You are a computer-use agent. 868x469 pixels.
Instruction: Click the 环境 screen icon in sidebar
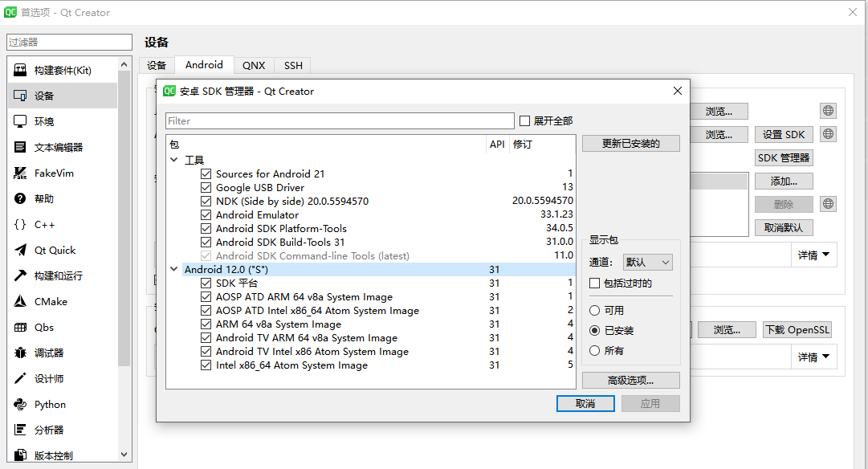pyautogui.click(x=20, y=121)
